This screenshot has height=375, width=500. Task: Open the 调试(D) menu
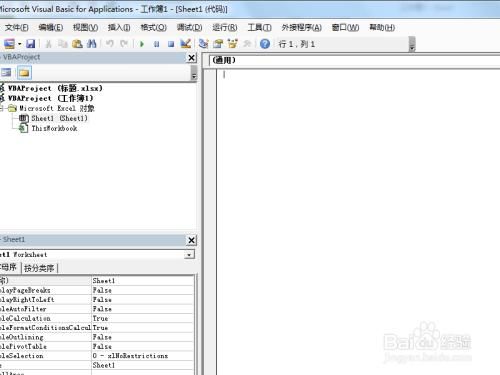(x=189, y=27)
